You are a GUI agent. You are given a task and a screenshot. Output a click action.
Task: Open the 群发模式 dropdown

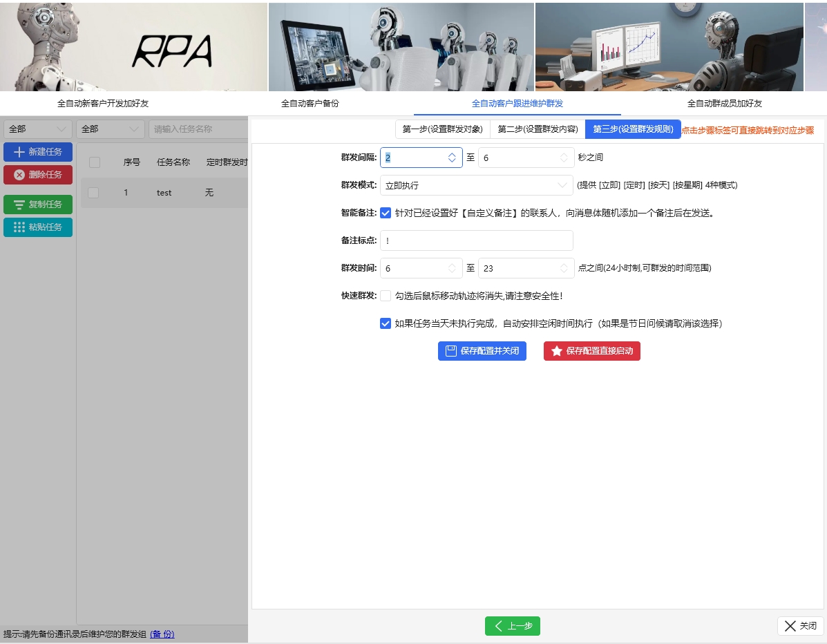476,185
